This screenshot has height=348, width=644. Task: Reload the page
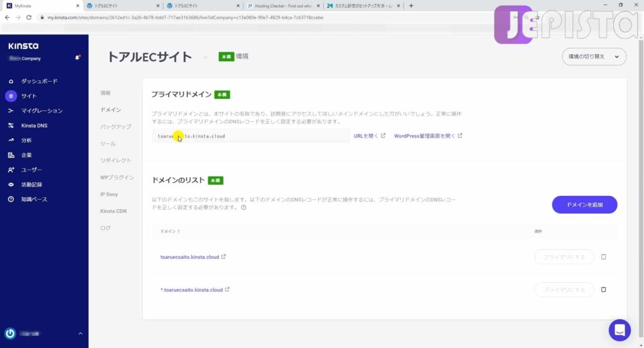pyautogui.click(x=29, y=18)
